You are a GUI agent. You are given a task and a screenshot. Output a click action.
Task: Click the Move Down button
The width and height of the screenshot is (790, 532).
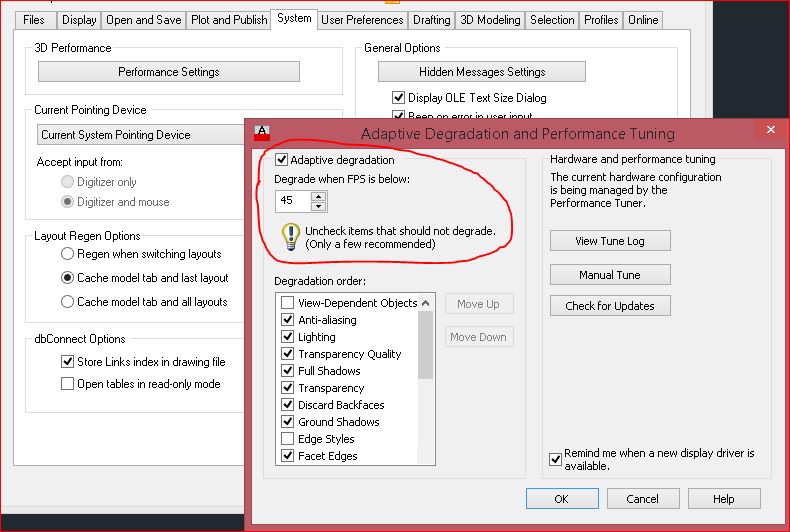coord(479,337)
